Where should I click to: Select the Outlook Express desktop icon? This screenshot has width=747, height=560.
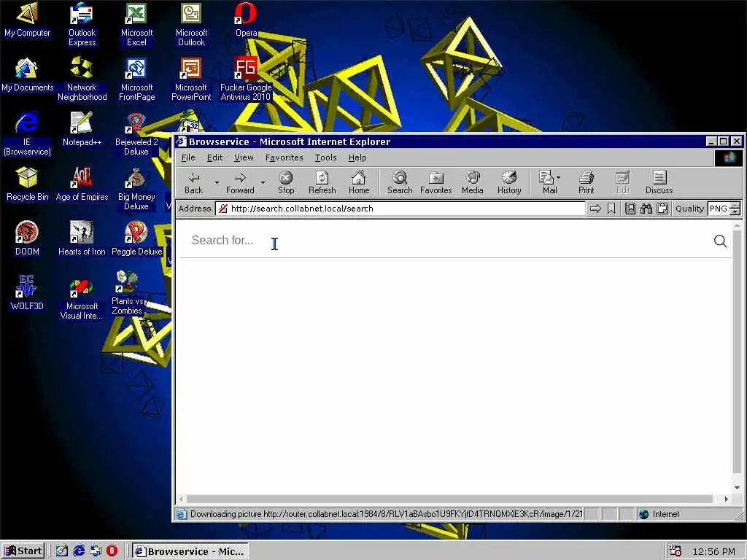coord(82,25)
